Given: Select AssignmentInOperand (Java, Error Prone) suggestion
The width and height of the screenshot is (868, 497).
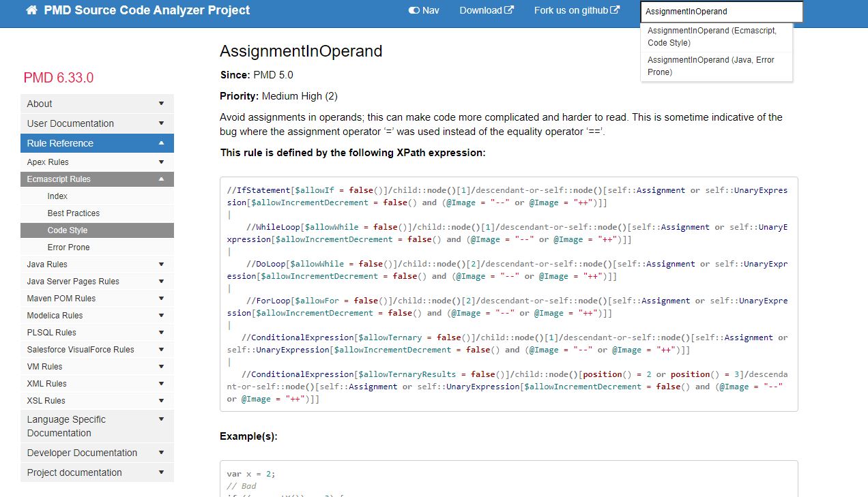Looking at the screenshot, I should [717, 66].
